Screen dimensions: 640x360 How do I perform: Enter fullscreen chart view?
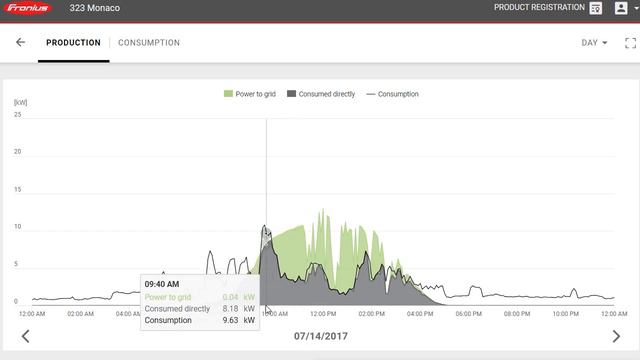[630, 43]
